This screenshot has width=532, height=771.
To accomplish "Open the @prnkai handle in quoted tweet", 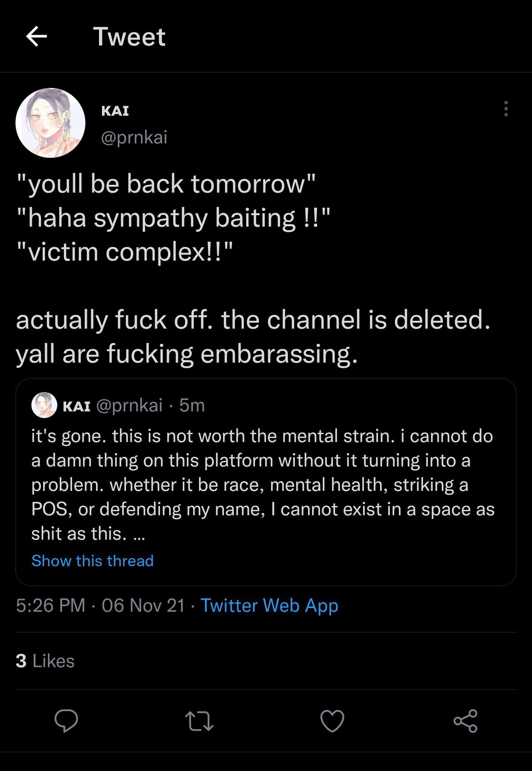I will 129,405.
